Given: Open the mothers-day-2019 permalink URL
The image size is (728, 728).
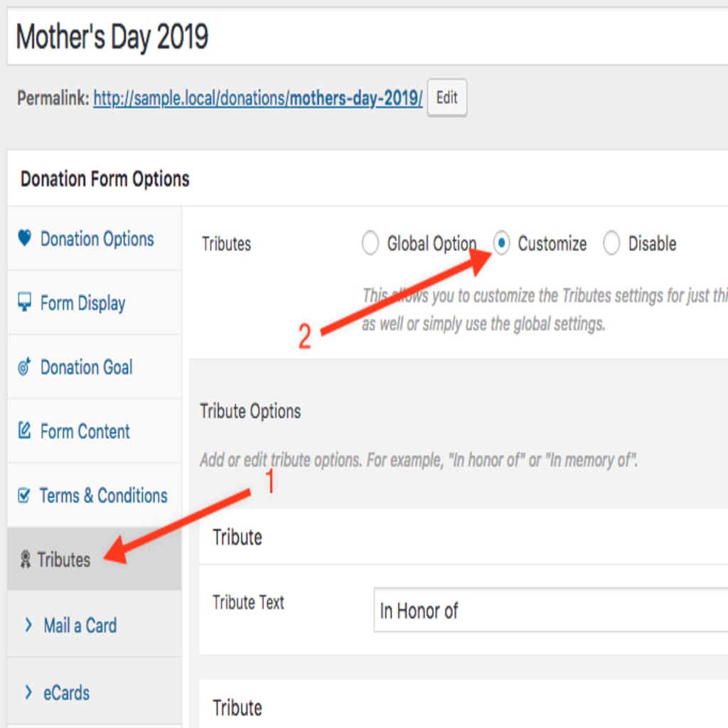Looking at the screenshot, I should point(257,98).
